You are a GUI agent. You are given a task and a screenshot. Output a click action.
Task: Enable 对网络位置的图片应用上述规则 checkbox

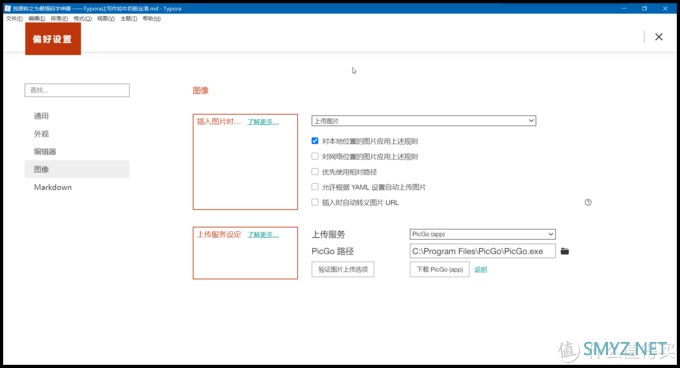pyautogui.click(x=315, y=156)
